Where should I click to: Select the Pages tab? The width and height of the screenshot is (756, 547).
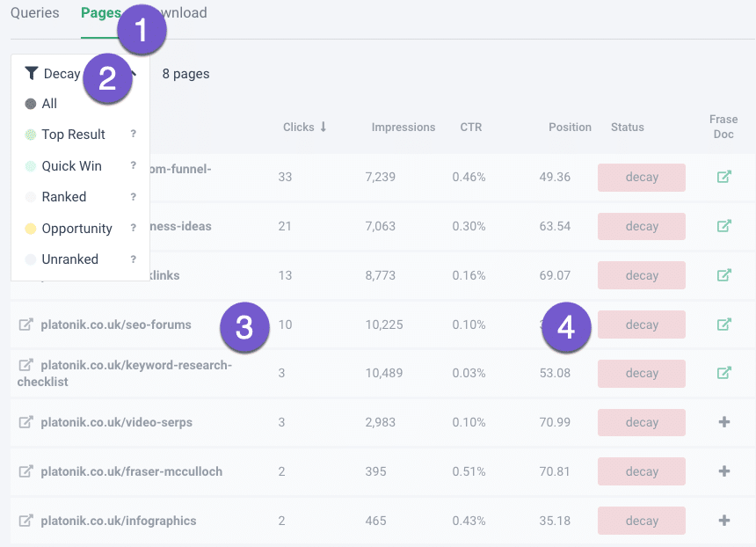(x=100, y=13)
